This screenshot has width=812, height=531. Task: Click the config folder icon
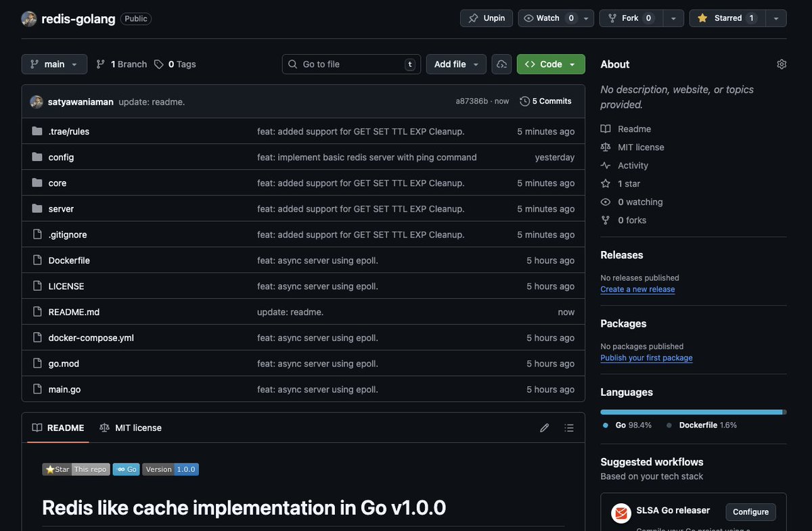click(x=37, y=157)
